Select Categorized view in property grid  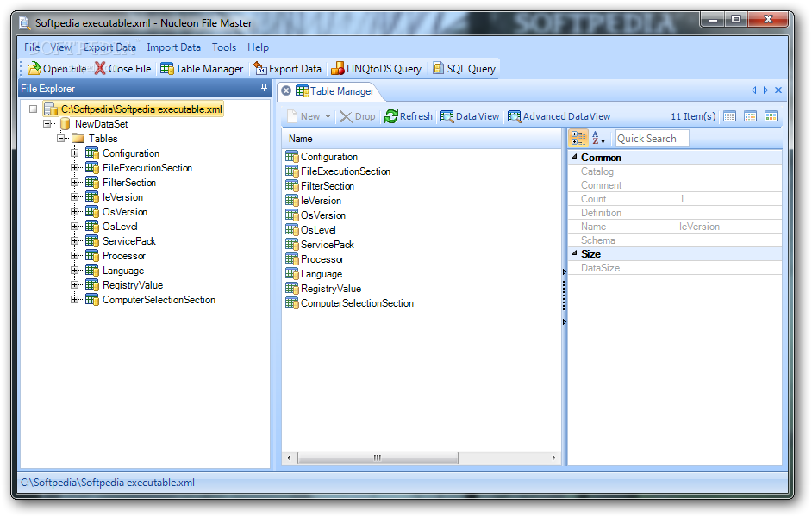[x=578, y=138]
